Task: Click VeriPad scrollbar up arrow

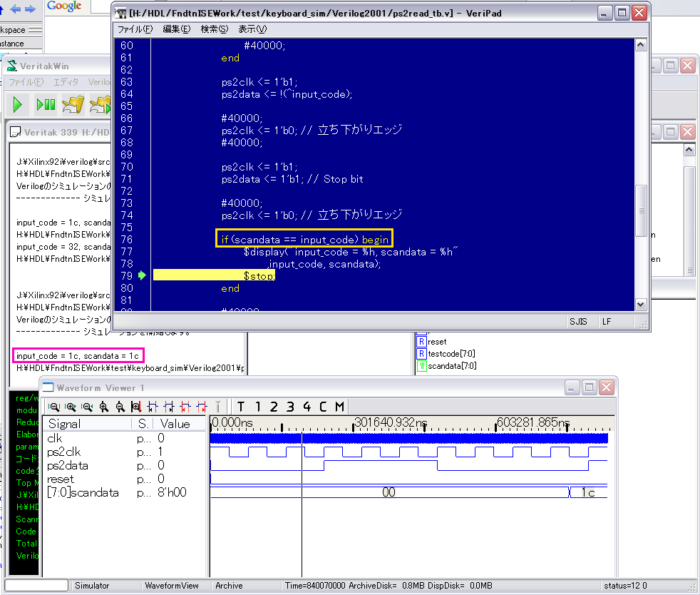Action: click(x=641, y=45)
